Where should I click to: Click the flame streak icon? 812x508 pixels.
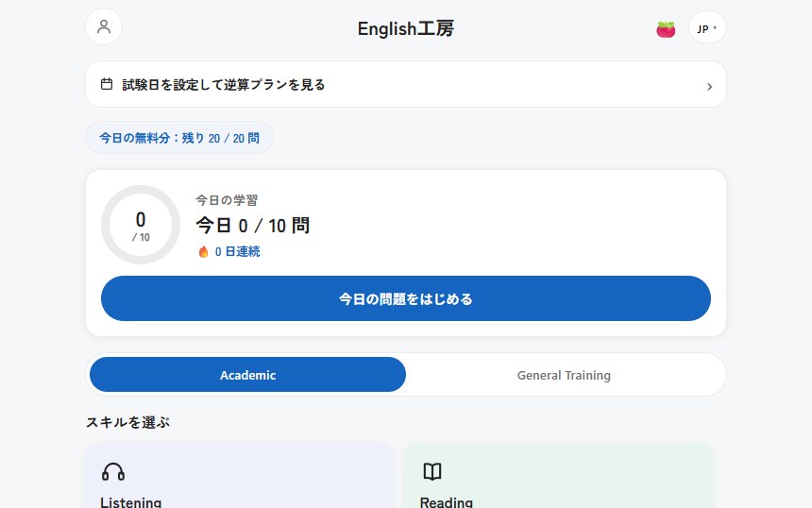[x=204, y=252]
